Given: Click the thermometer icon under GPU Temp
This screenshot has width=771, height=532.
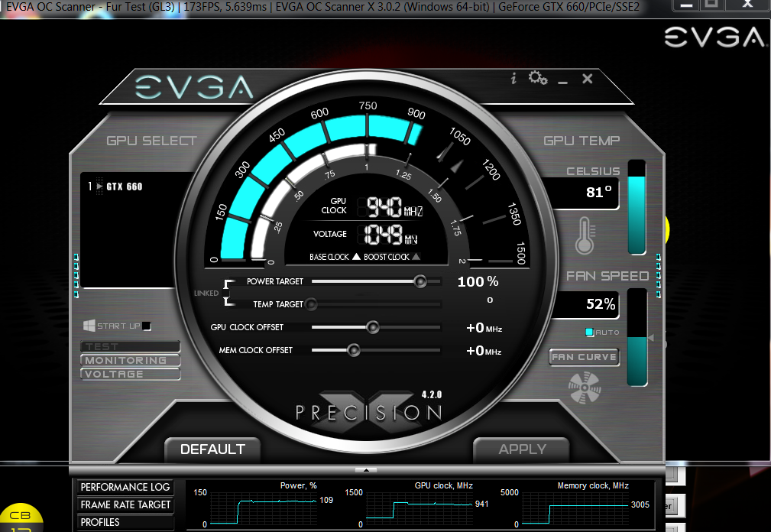Looking at the screenshot, I should pyautogui.click(x=585, y=235).
